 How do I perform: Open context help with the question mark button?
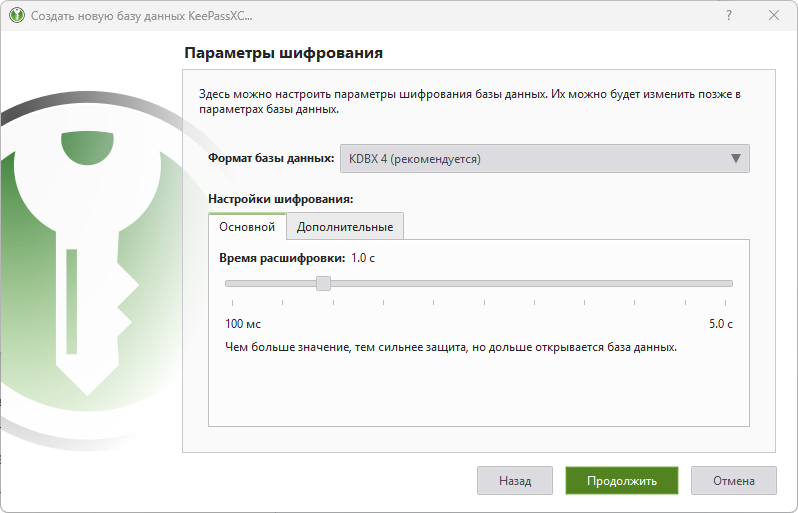tap(727, 16)
